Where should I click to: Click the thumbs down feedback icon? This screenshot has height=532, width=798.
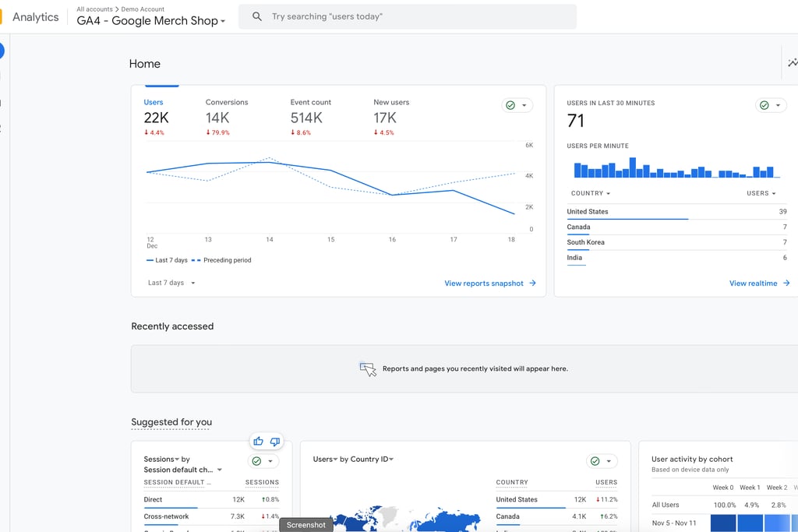274,442
